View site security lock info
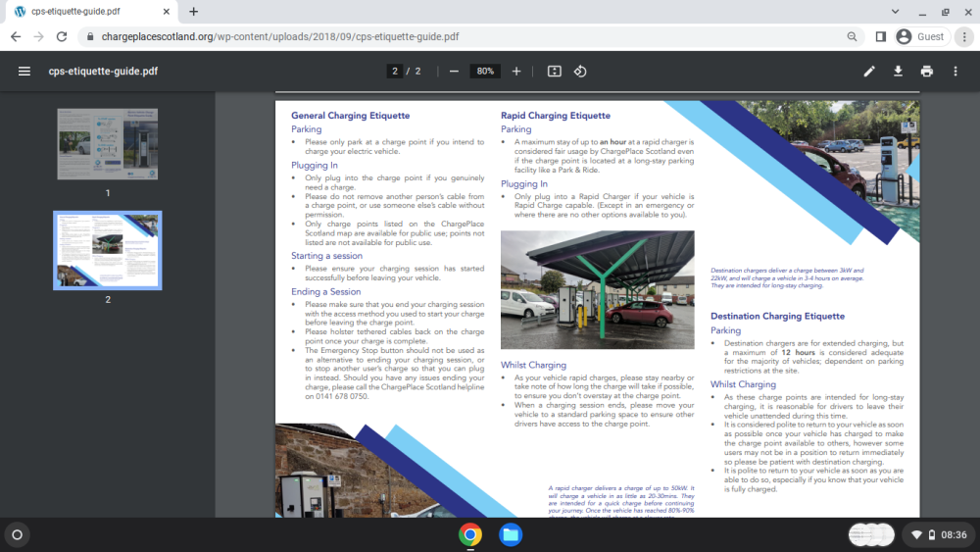This screenshot has width=980, height=552. 90,37
